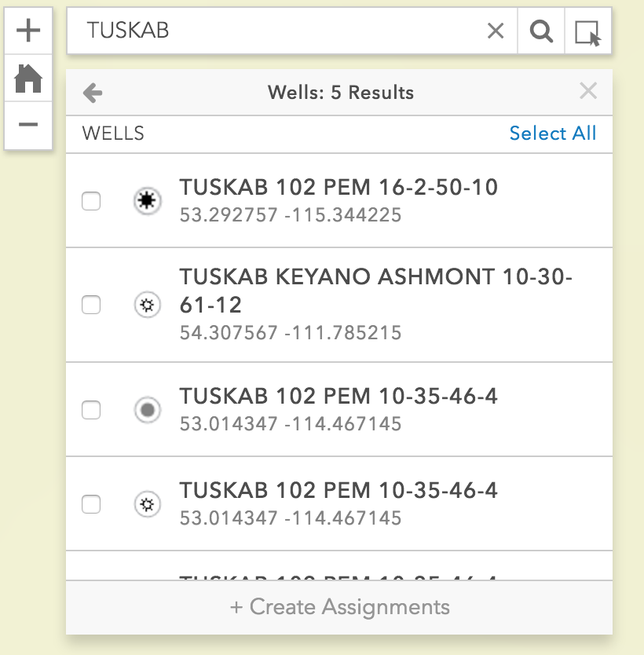Screen dimensions: 644x655
Task: Clear the TUSKAB search text
Action: [496, 31]
